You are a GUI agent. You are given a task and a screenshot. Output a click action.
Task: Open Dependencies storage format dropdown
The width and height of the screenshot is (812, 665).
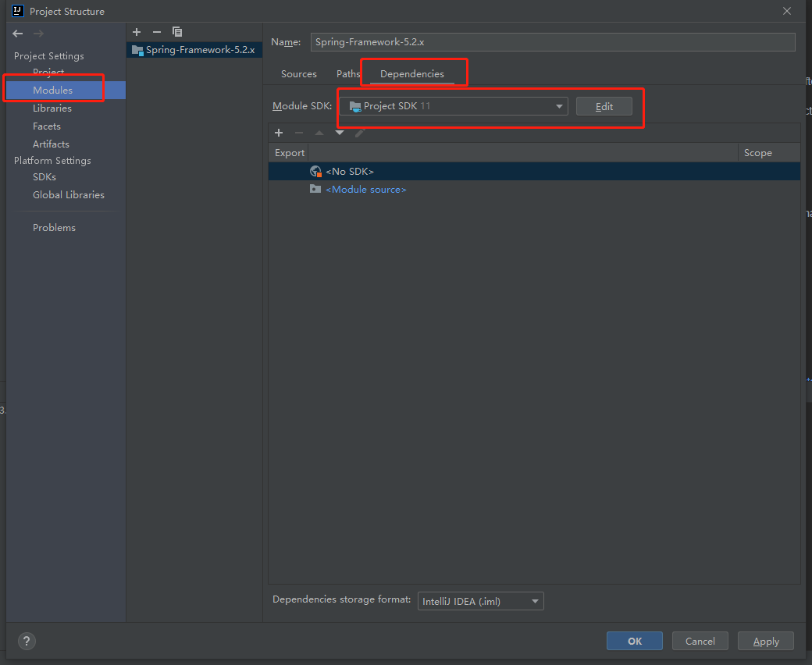click(x=481, y=601)
